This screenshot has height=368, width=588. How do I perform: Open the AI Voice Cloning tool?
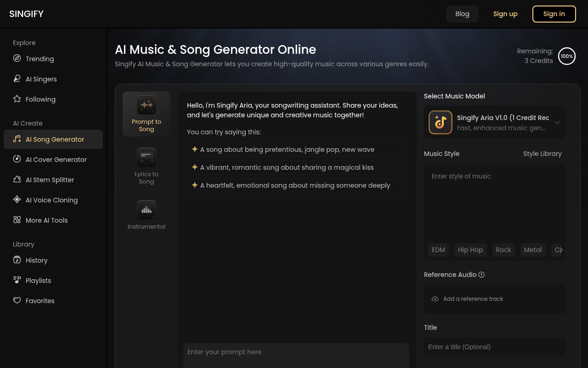51,200
